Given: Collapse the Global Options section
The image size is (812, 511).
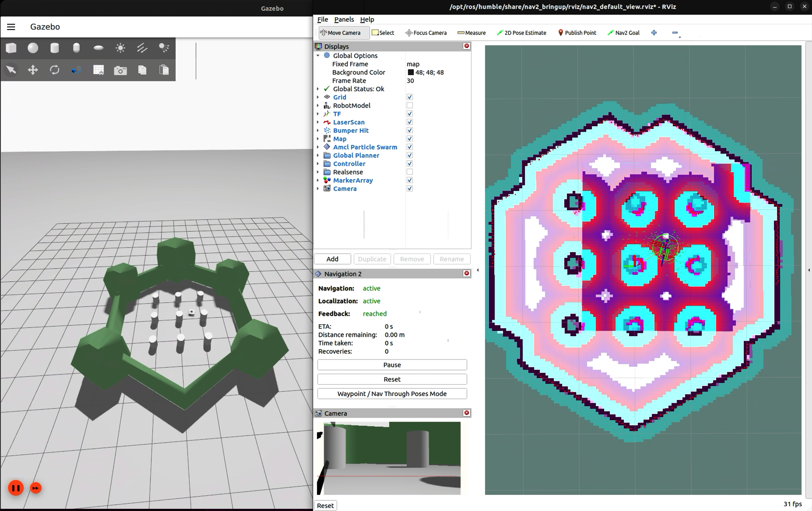Looking at the screenshot, I should coord(318,56).
